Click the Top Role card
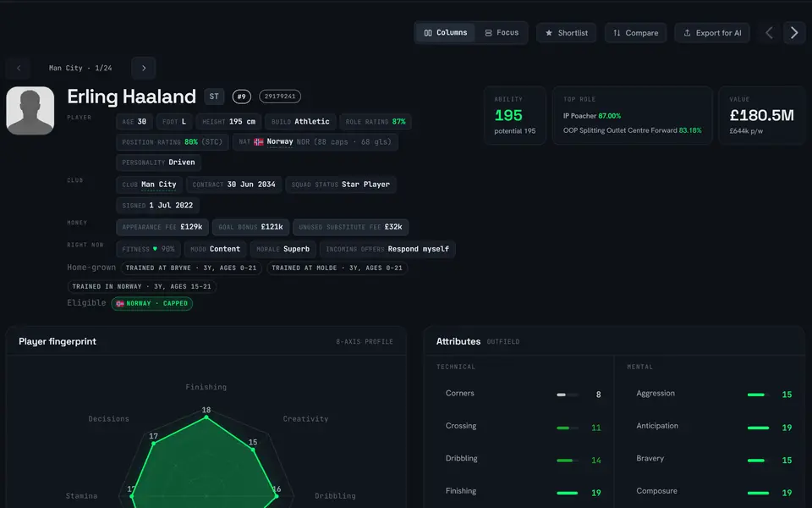Viewport: 812px width, 508px height. (633, 115)
